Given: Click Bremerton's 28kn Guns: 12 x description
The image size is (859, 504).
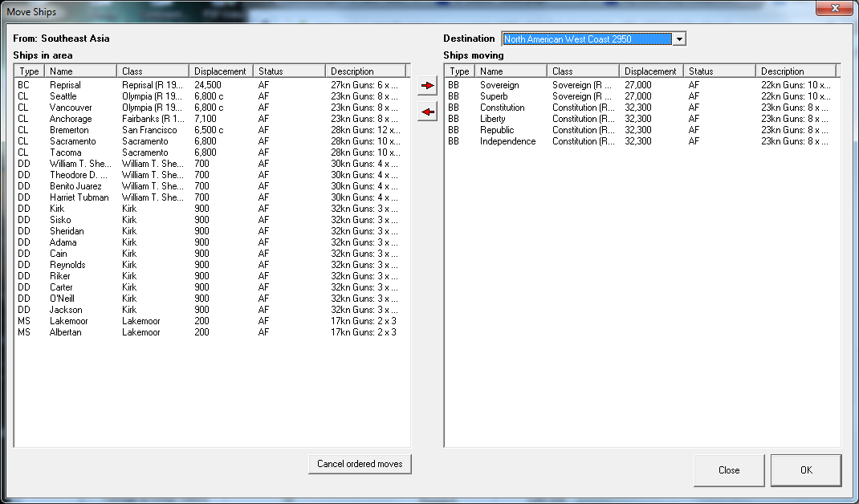Looking at the screenshot, I should click(365, 130).
